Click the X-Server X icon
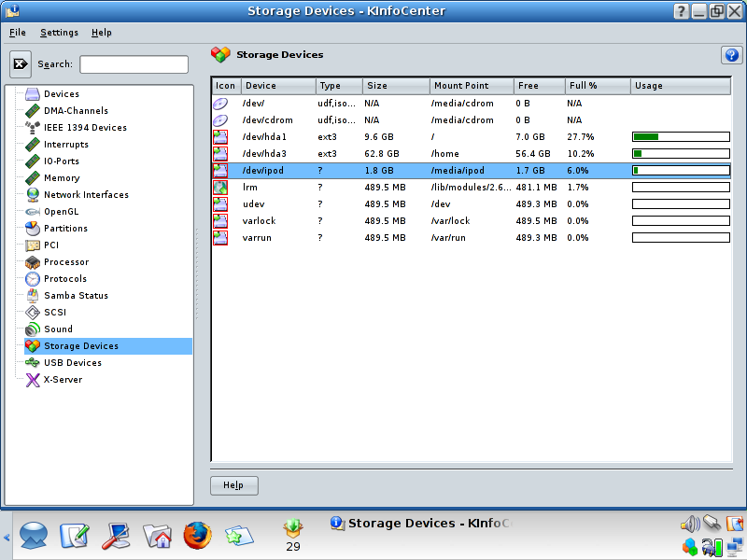Image resolution: width=747 pixels, height=560 pixels. point(33,380)
